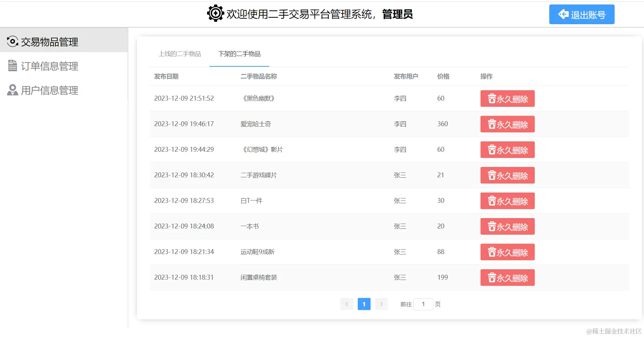This screenshot has width=644, height=337.
Task: Click date 2023-12-09 18:27:53
Action: point(184,201)
